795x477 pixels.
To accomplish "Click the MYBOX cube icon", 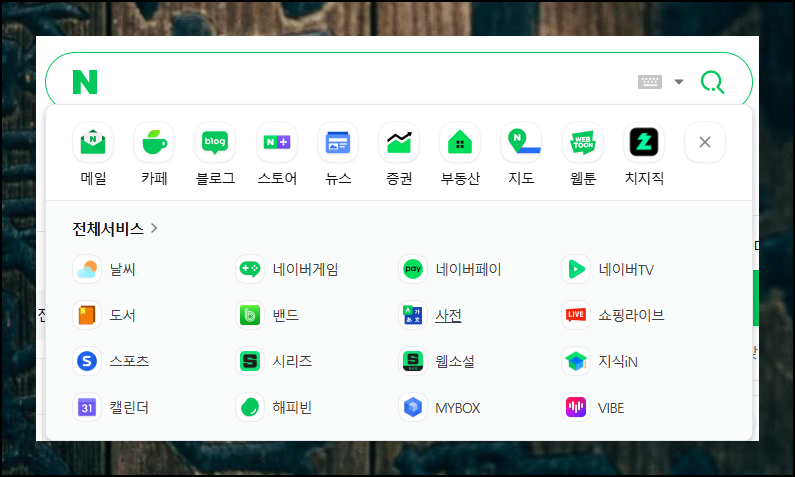I will 413,408.
